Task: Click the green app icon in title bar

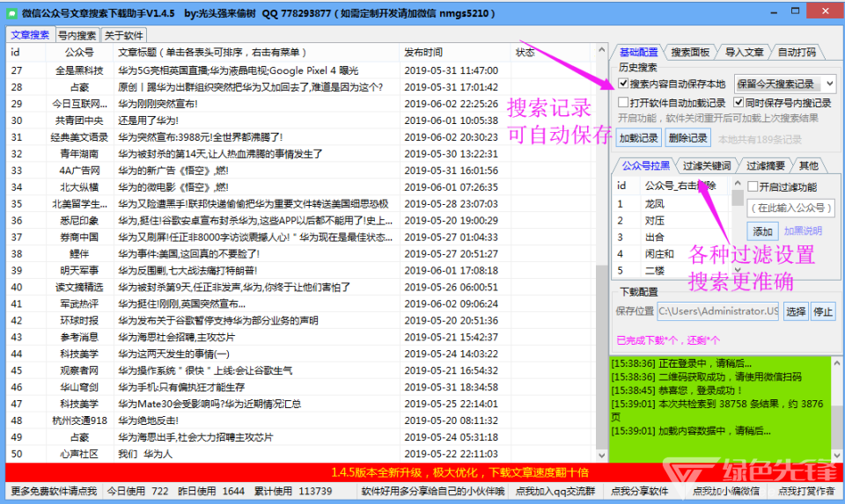Action: [x=11, y=13]
